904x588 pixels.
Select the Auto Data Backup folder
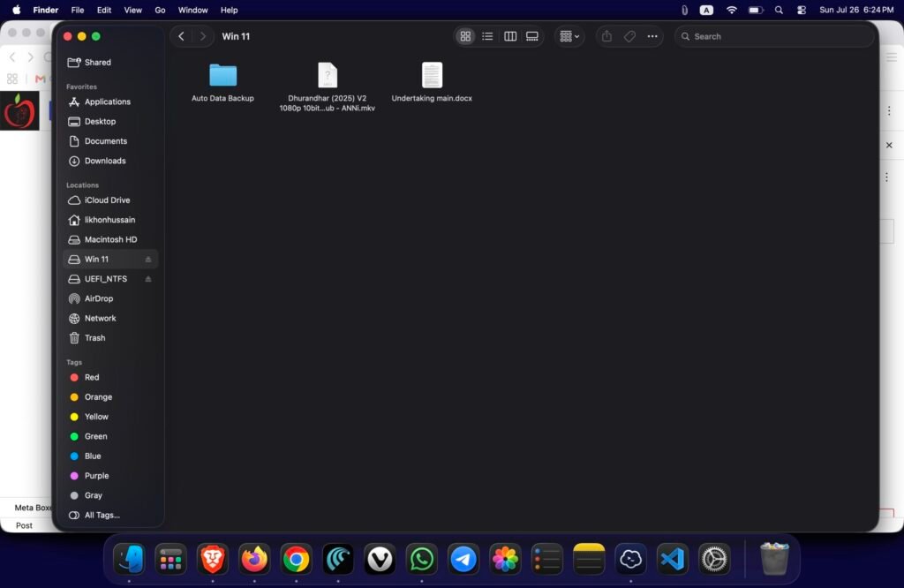tap(223, 82)
